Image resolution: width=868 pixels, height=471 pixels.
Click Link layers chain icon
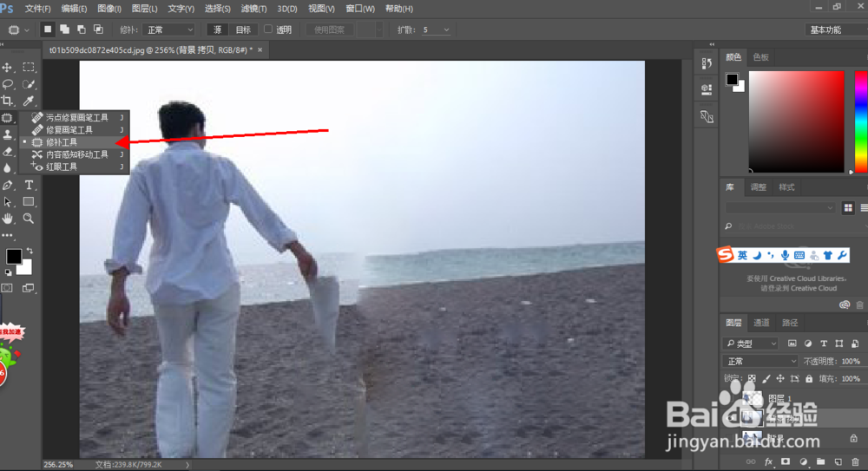(x=751, y=461)
